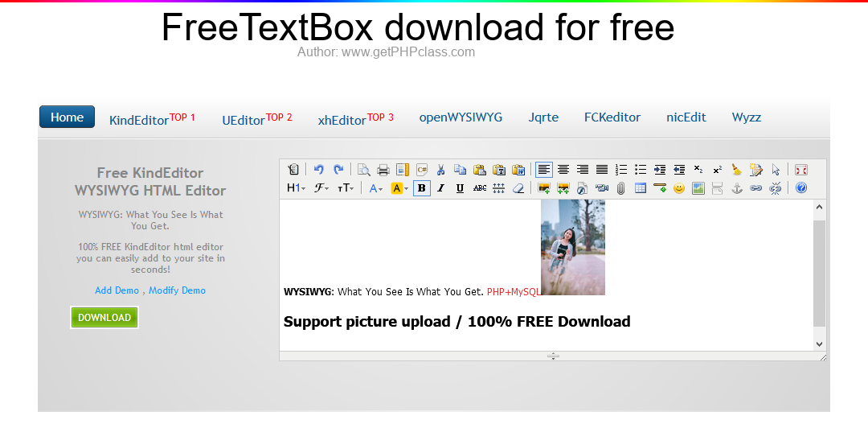Paste as plain text icon

(x=499, y=170)
